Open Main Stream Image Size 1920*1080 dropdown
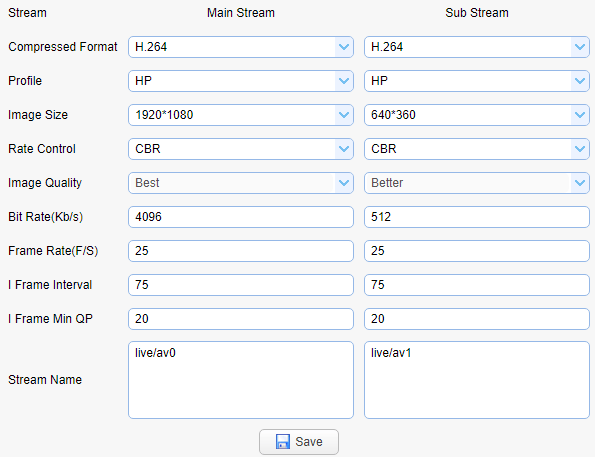 pos(241,115)
